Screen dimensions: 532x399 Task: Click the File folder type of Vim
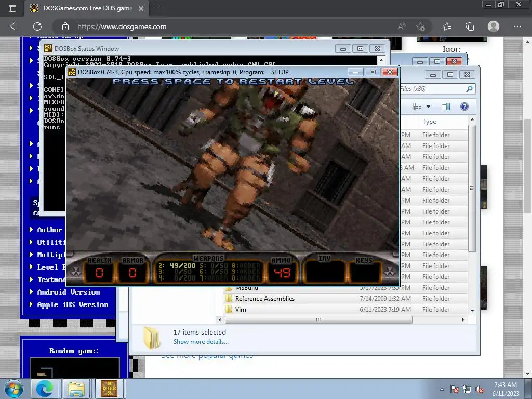tap(436, 310)
